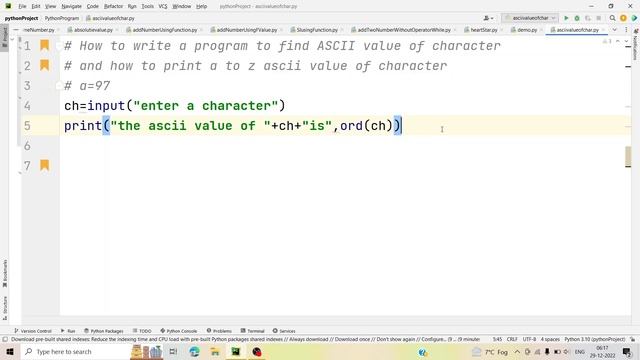This screenshot has height=360, width=640.
Task: Open the Version Control tool window
Action: coord(33,331)
